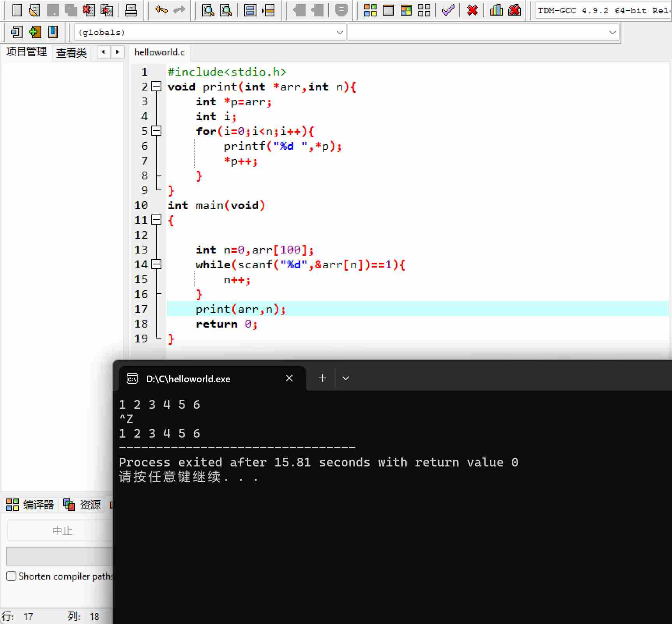This screenshot has height=624, width=672.
Task: Enable Shorten compiler paths checkbox
Action: pos(11,576)
